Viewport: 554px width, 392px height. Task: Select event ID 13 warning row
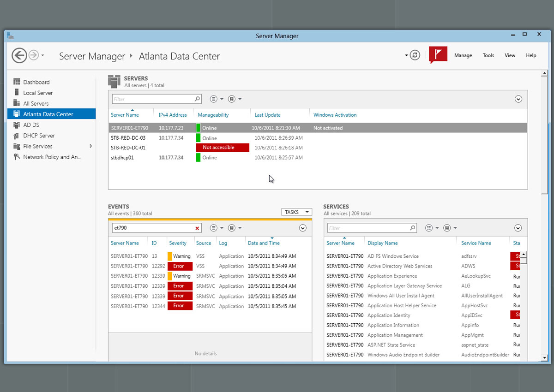point(210,256)
